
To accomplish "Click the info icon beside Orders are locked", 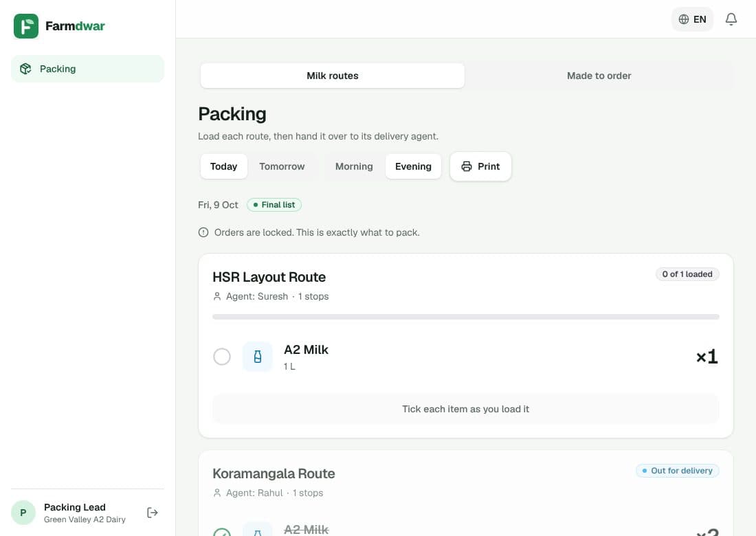I will coord(203,232).
